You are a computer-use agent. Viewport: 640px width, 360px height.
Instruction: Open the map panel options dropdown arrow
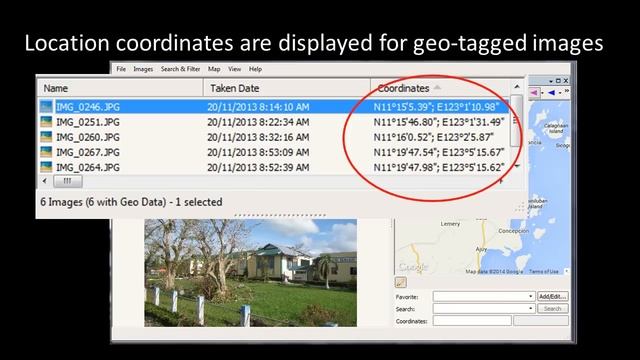click(551, 81)
